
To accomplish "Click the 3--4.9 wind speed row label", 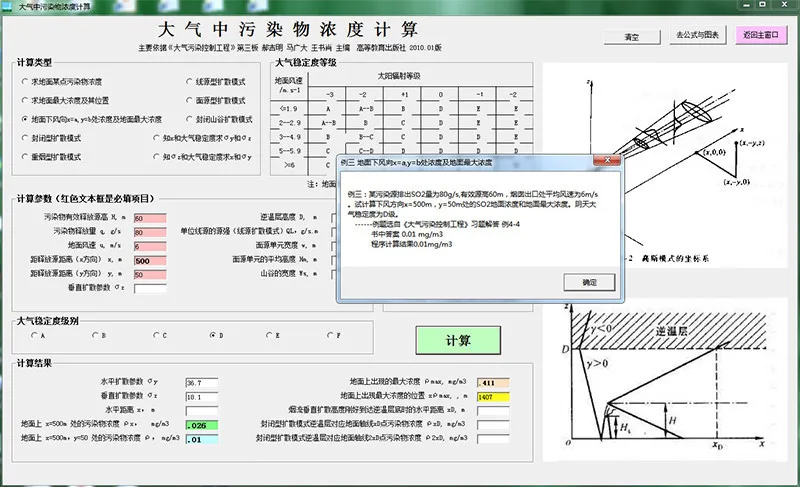I will 289,137.
